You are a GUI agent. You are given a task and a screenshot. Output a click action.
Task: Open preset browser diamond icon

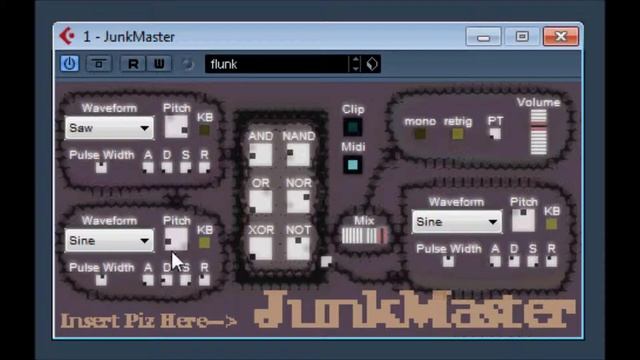coord(372,64)
